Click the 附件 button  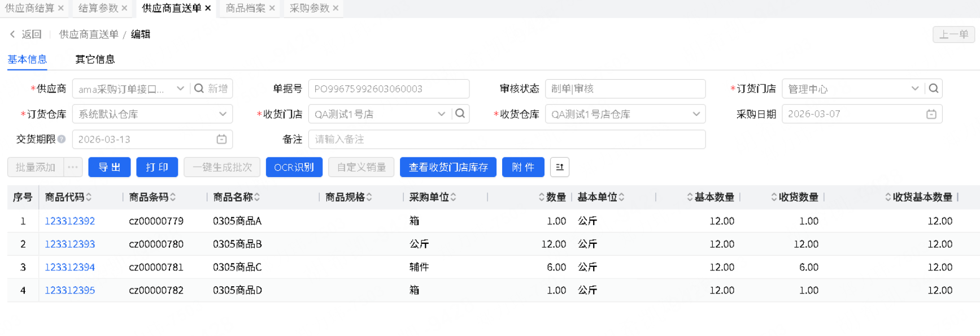tap(523, 167)
